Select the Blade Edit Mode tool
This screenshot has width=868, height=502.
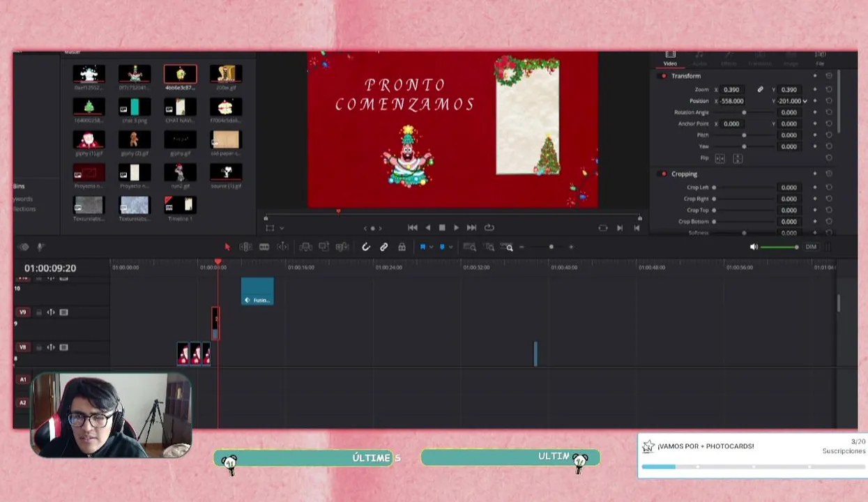pos(283,247)
